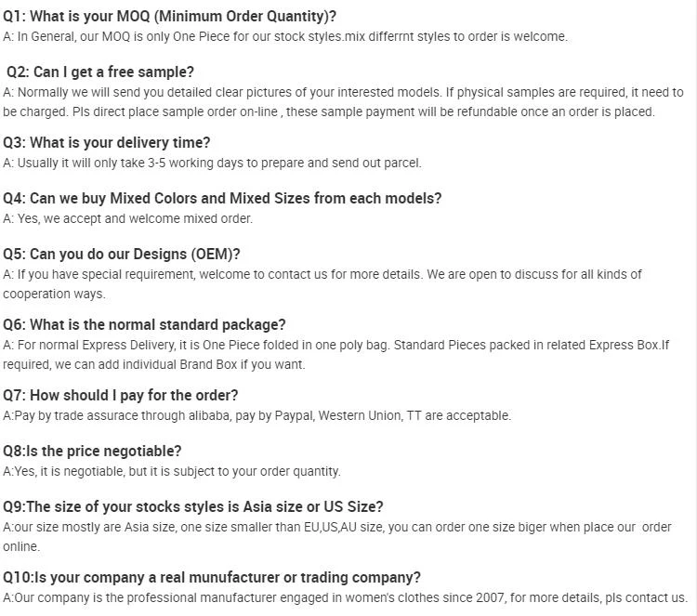This screenshot has height=616, width=697.
Task: Click the refundable sample payment answer line
Action: pos(328,111)
